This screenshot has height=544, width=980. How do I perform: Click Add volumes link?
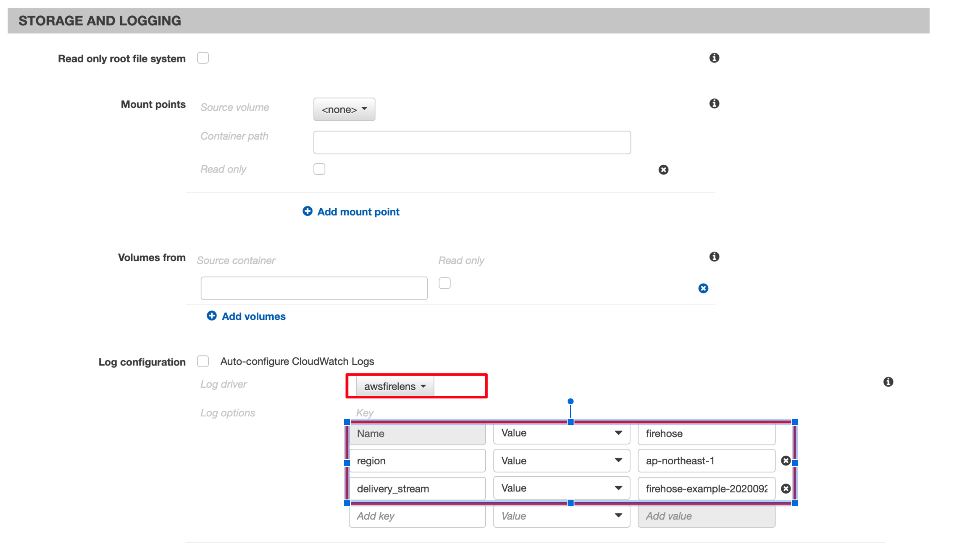tap(253, 317)
